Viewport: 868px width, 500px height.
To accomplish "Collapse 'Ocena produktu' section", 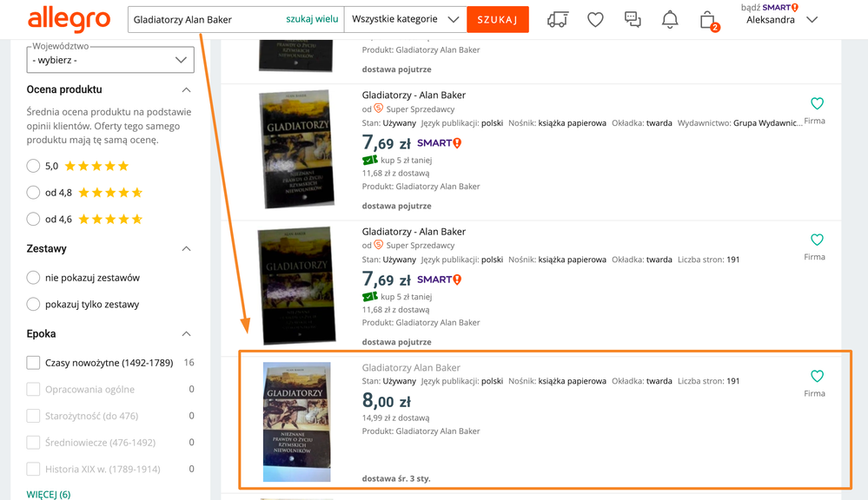I will pyautogui.click(x=187, y=89).
